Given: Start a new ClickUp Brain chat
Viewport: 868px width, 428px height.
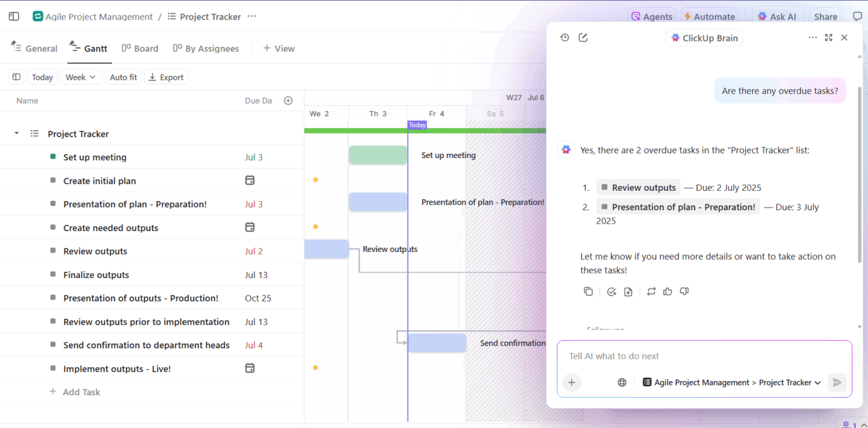Looking at the screenshot, I should pos(583,37).
